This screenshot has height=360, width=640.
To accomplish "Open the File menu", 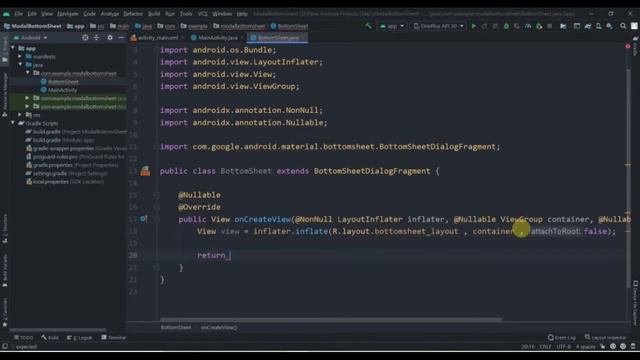I will [x=19, y=13].
